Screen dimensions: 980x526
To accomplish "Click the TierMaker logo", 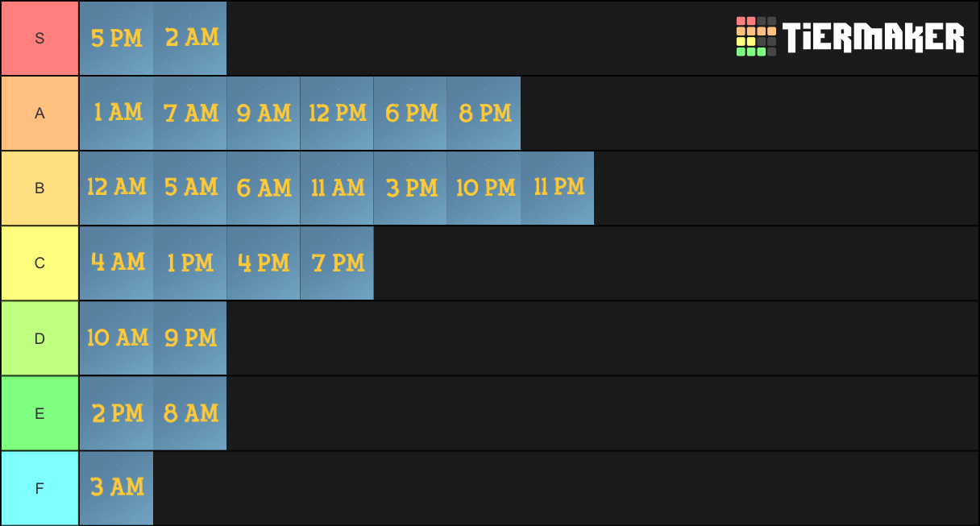I will [849, 37].
